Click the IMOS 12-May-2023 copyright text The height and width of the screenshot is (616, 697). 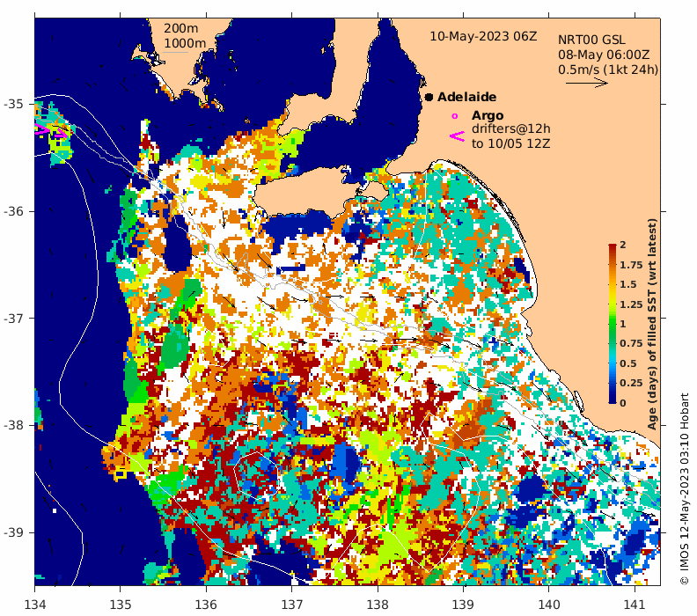click(x=685, y=489)
